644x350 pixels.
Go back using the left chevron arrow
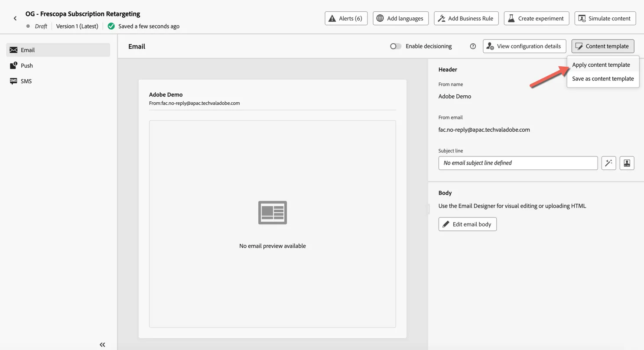tap(15, 18)
